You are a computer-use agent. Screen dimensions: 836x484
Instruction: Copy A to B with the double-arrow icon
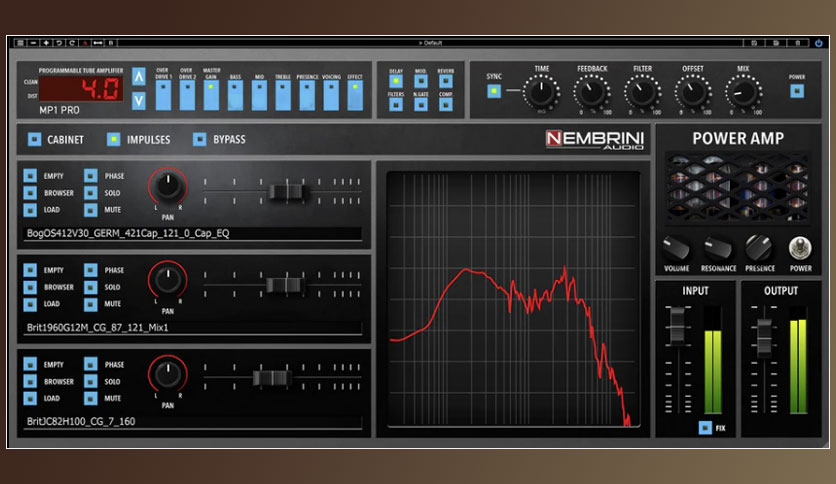98,43
